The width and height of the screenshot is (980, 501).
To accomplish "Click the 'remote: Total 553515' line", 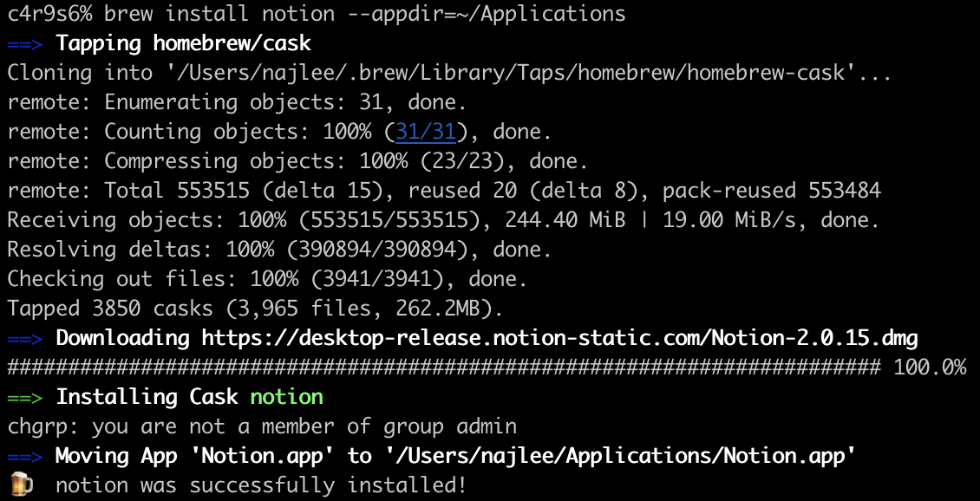I will pos(444,191).
